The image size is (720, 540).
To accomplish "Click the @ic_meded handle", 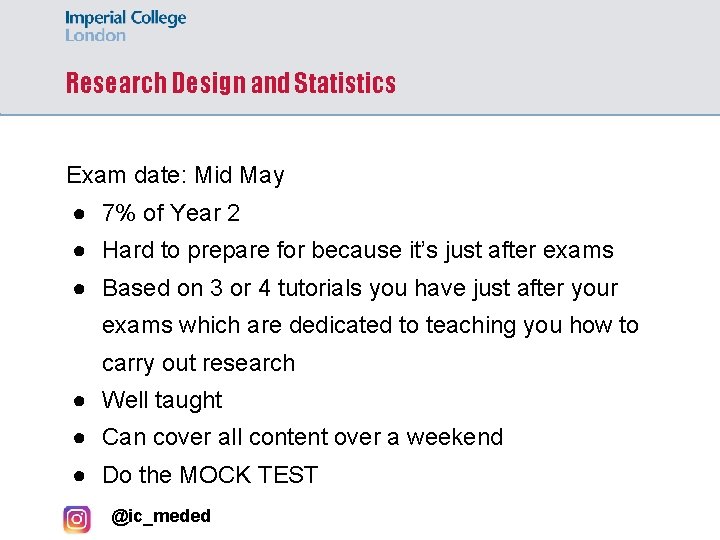I will click(161, 516).
